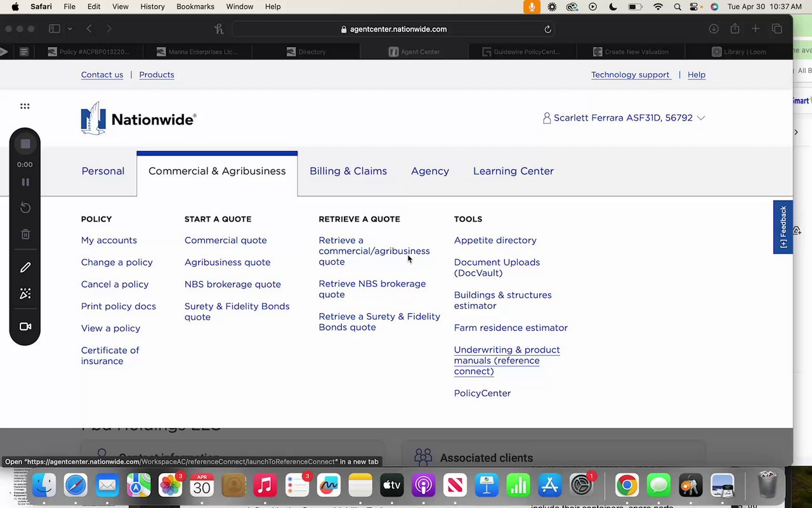812x508 pixels.
Task: Open Technology support link
Action: (631, 75)
